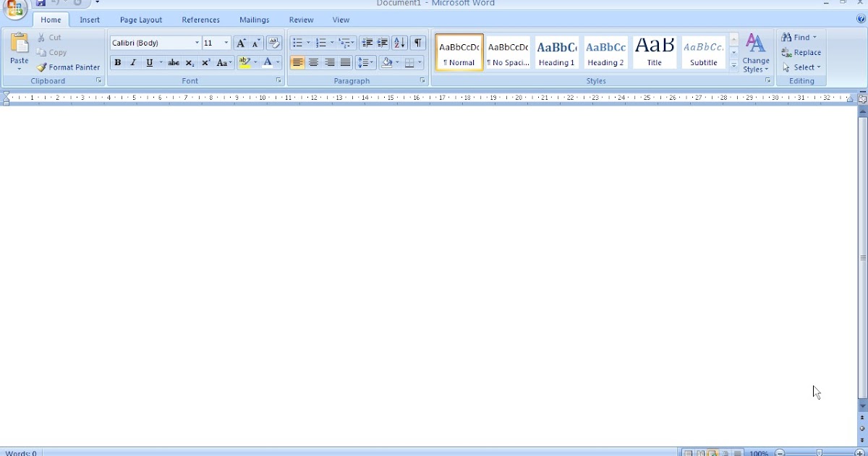The width and height of the screenshot is (868, 456).
Task: Center the text
Action: [314, 63]
